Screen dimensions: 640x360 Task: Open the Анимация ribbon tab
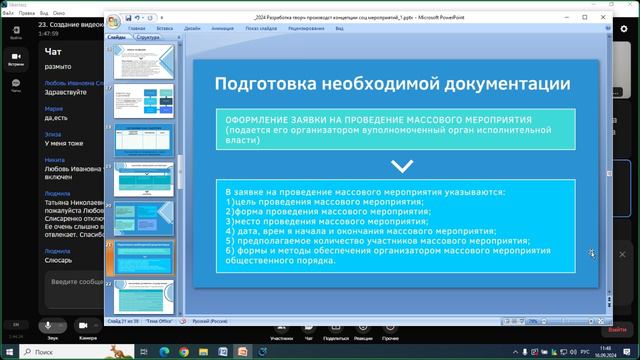click(222, 29)
